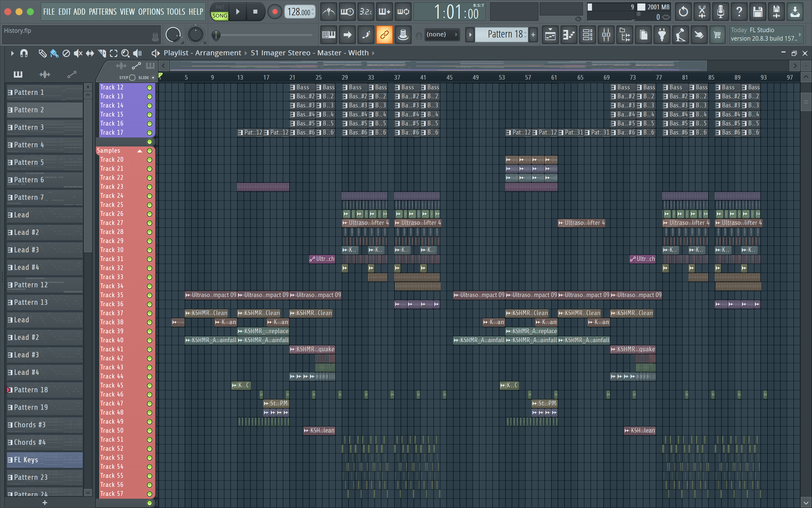Open the FILE menu

(x=49, y=12)
